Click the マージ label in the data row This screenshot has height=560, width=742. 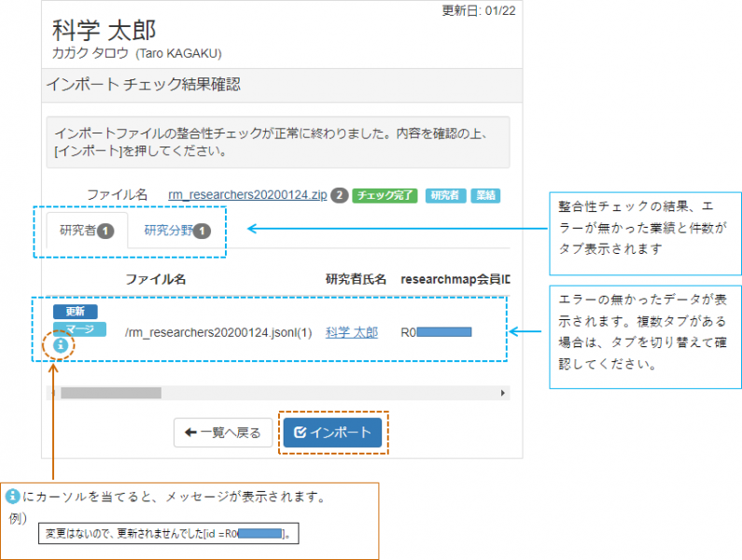(x=78, y=329)
